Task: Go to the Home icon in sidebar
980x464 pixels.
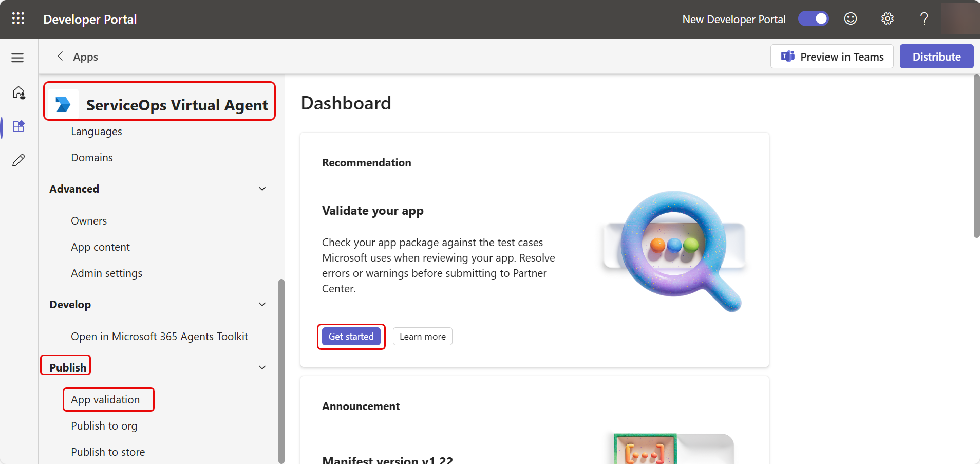Action: point(18,92)
